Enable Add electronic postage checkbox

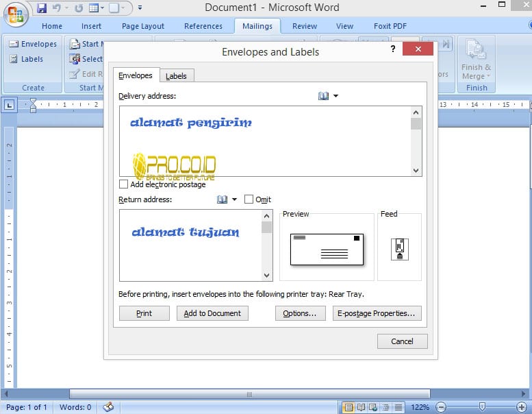(123, 184)
